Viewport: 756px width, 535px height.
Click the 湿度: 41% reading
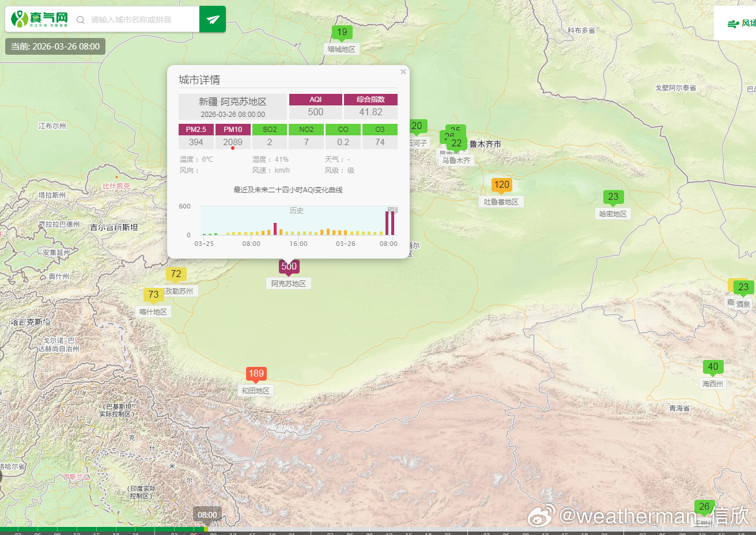pyautogui.click(x=270, y=160)
